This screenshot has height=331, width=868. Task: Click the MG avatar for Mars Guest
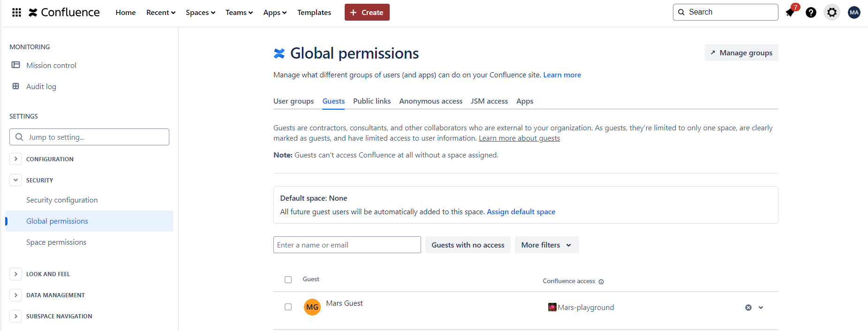coord(312,307)
